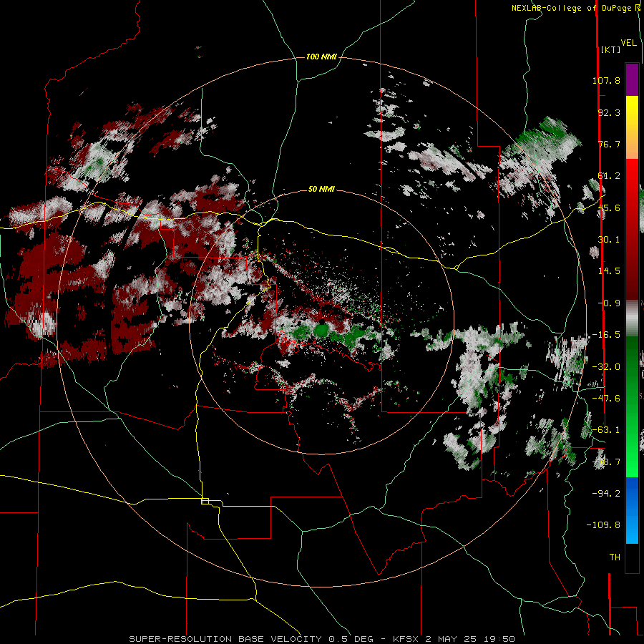Pick the black TH segment at the scale bottom
Screen dimensions: 644x644
(632, 557)
